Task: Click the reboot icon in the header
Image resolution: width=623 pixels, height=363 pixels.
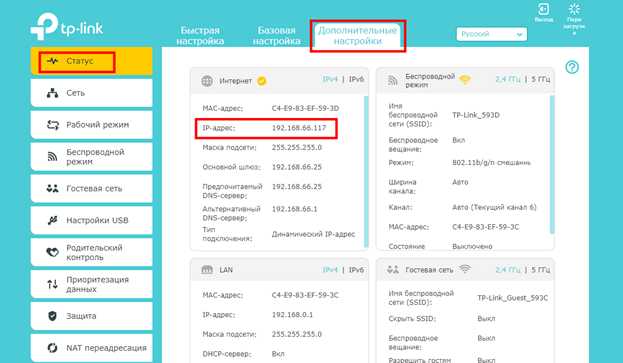Action: pos(574,9)
